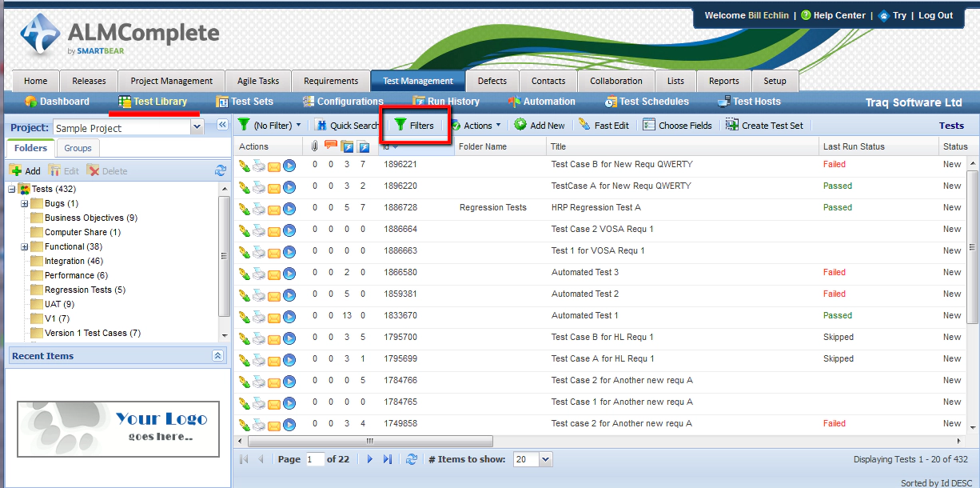This screenshot has height=488, width=980.
Task: Switch to the Defects tab
Action: click(492, 80)
